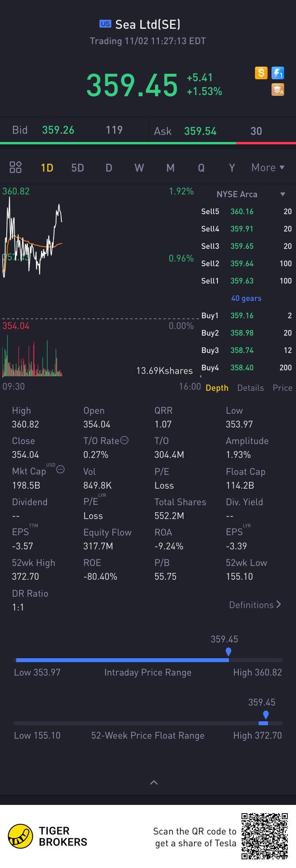This screenshot has width=296, height=868.
Task: Switch to the Q quarterly chart
Action: pos(201,168)
